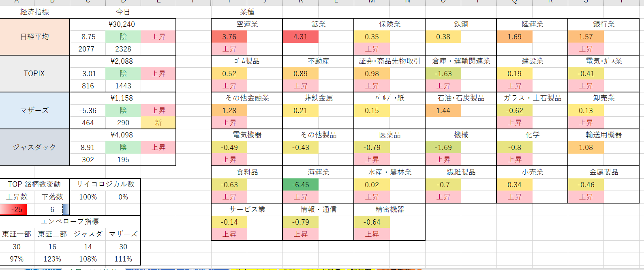Select the エンベロープ指標 header
This screenshot has height=270, width=644.
(70, 222)
